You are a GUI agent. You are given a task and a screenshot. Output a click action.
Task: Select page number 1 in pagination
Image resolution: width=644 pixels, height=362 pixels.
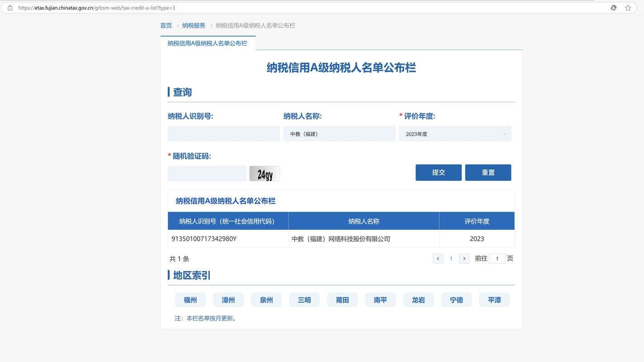[x=451, y=259]
